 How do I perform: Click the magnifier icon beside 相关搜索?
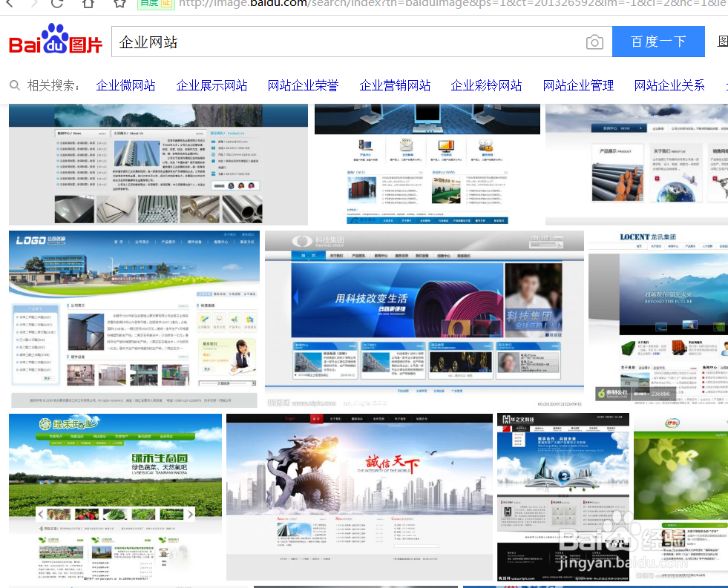click(x=15, y=85)
